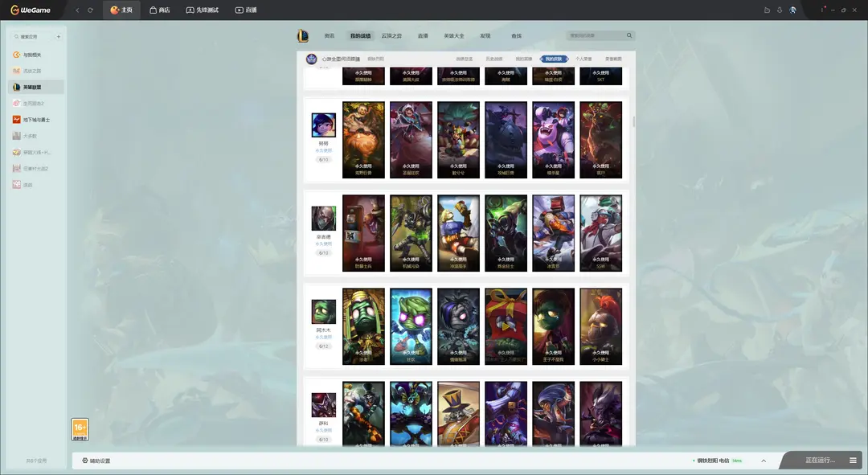Select the highlighted 我的皮肤 sub-tab
The image size is (868, 475).
click(x=554, y=59)
